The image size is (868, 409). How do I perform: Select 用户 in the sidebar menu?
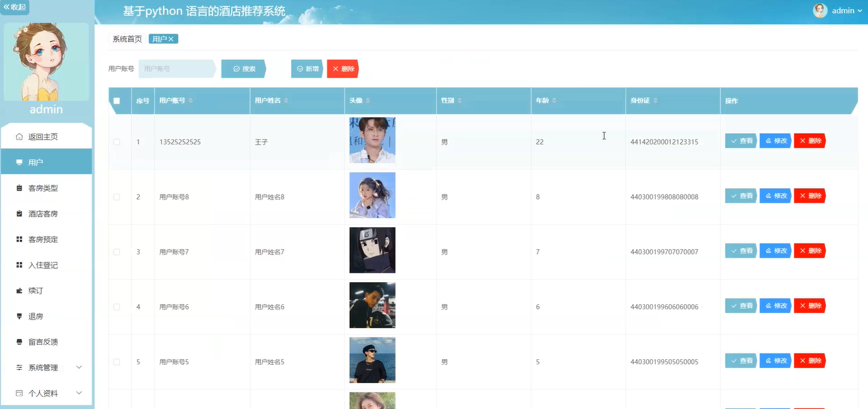click(x=46, y=162)
